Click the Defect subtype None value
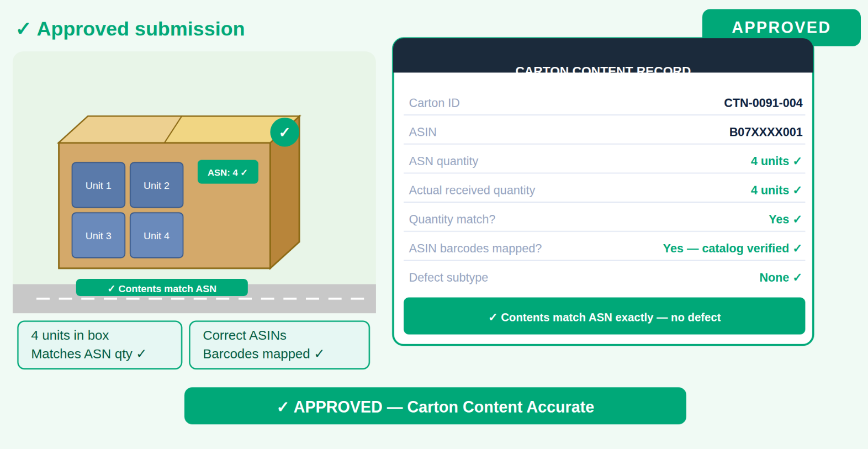Screen dimensions: 868x449 coord(780,278)
